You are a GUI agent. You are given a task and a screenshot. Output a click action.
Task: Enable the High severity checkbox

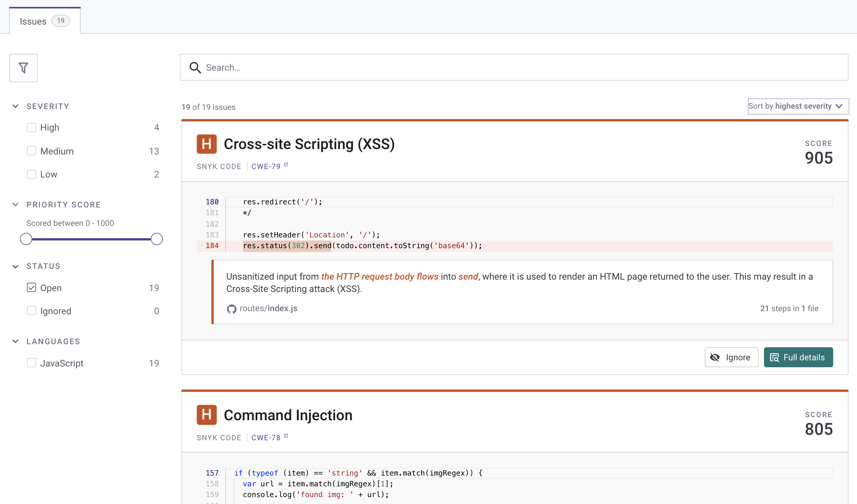pos(32,128)
